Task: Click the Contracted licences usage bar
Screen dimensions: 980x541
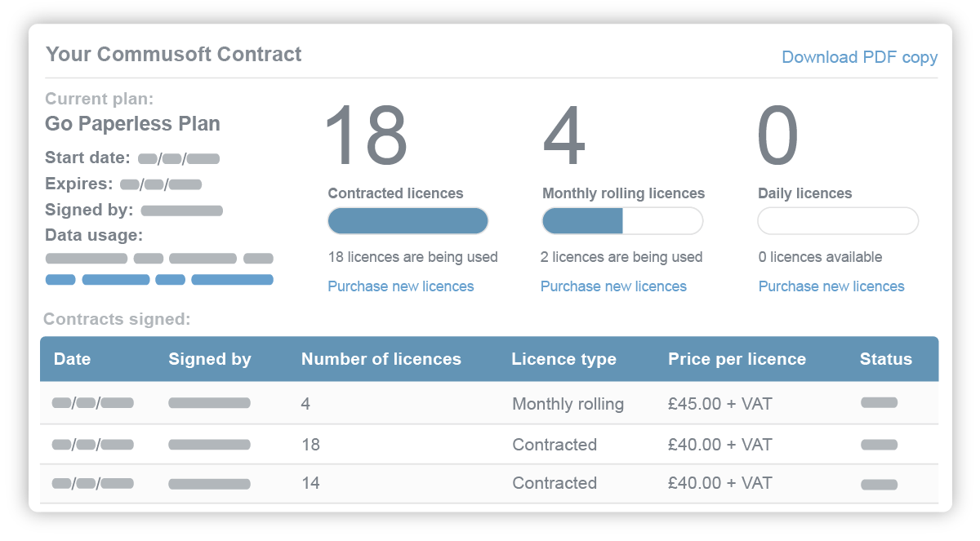Action: point(408,220)
